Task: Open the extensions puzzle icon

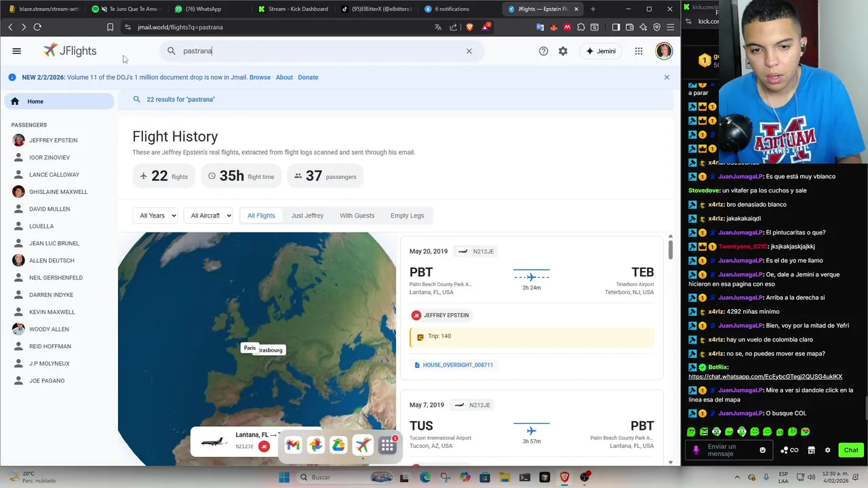Action: point(581,27)
